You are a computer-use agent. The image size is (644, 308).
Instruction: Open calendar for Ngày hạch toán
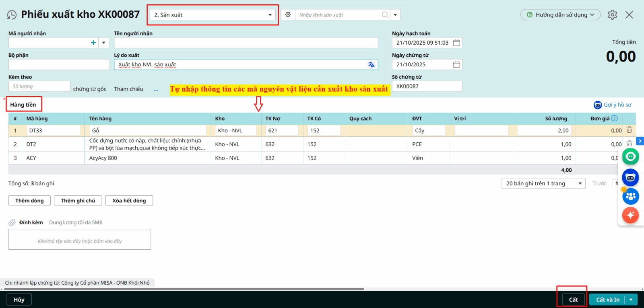(x=456, y=43)
